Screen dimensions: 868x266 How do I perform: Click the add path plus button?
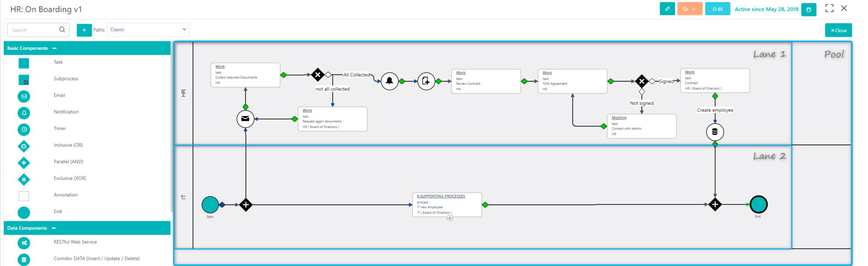pos(84,30)
